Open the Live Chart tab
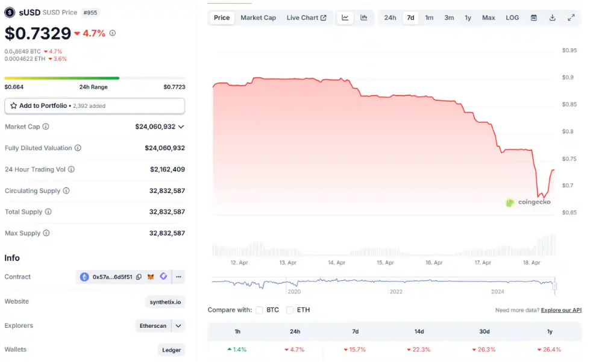 [306, 17]
